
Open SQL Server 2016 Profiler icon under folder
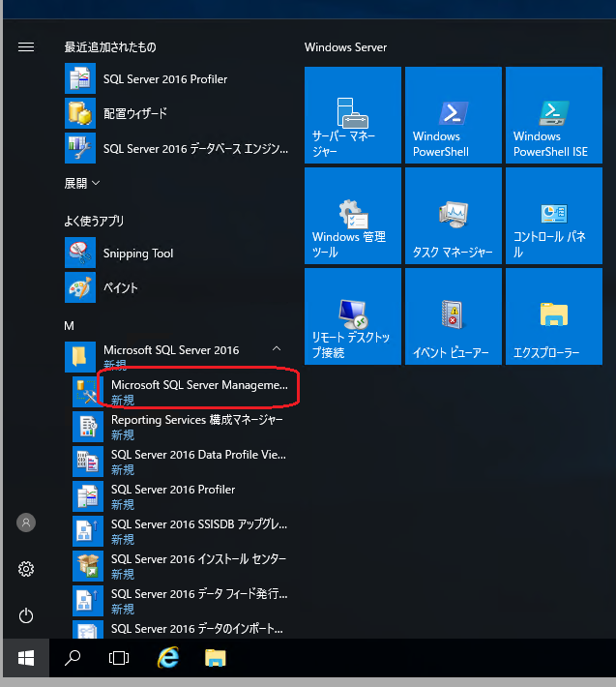click(88, 496)
